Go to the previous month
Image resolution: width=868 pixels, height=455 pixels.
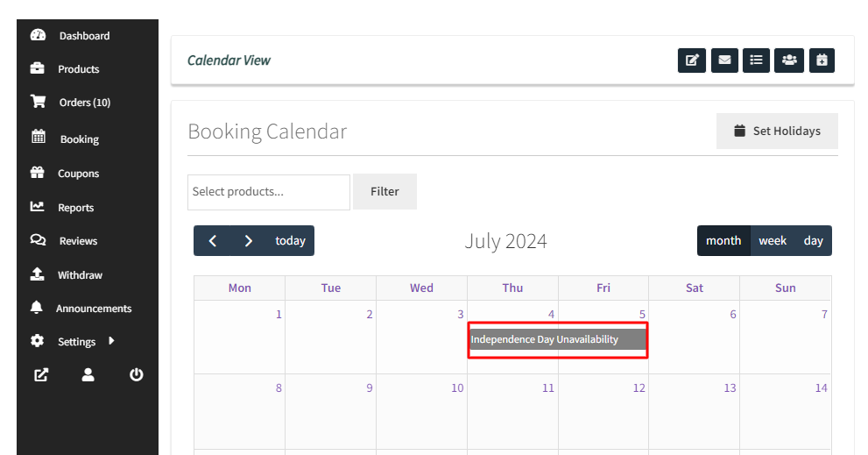coord(213,240)
